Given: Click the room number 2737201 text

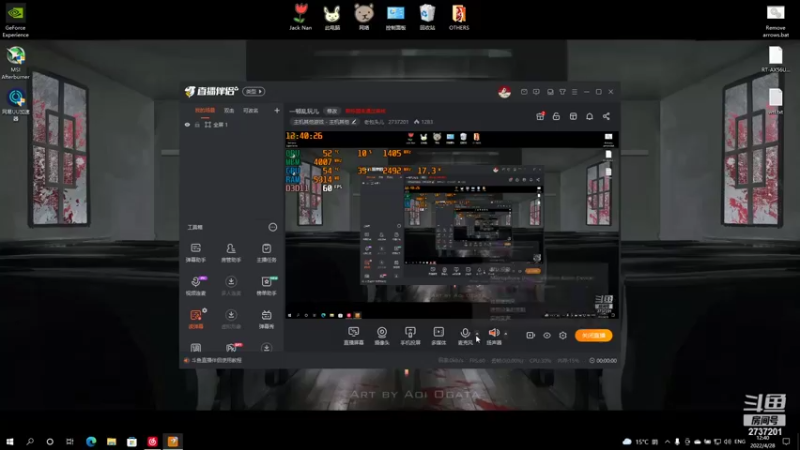Looking at the screenshot, I should click(398, 122).
